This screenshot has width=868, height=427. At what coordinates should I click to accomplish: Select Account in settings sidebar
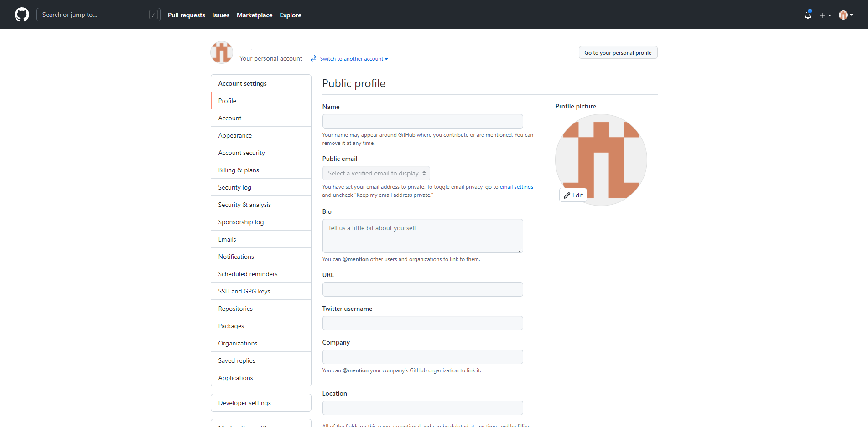261,118
